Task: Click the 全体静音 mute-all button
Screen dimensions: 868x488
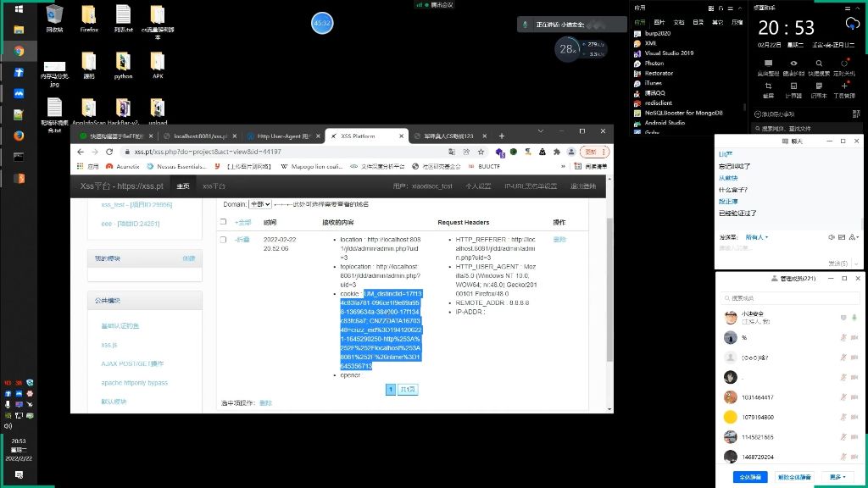Action: tap(750, 477)
